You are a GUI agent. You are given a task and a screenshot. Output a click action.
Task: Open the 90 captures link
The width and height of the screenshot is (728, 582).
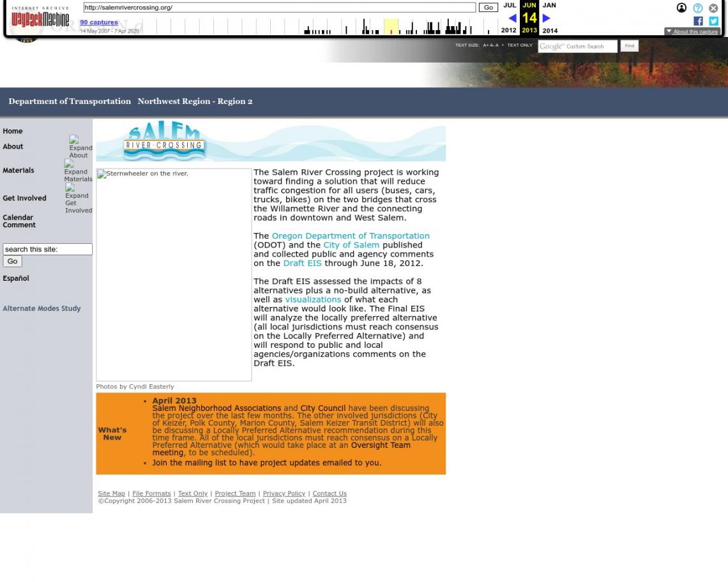point(99,22)
